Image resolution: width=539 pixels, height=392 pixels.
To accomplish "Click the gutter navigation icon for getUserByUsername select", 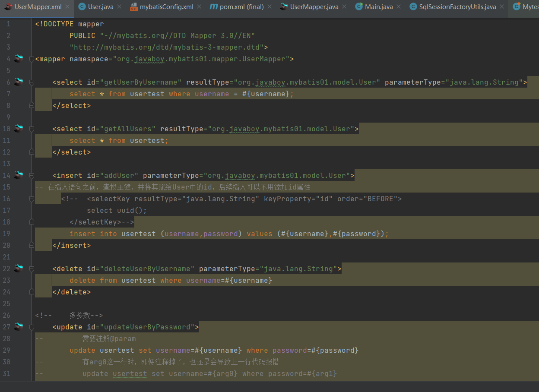I will [x=18, y=82].
